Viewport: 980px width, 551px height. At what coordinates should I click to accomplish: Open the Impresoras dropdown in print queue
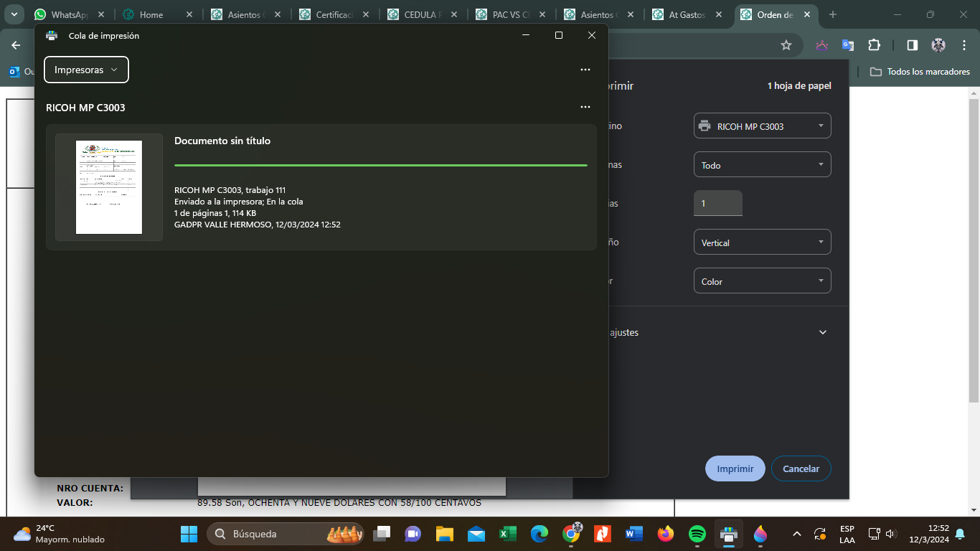pos(86,70)
